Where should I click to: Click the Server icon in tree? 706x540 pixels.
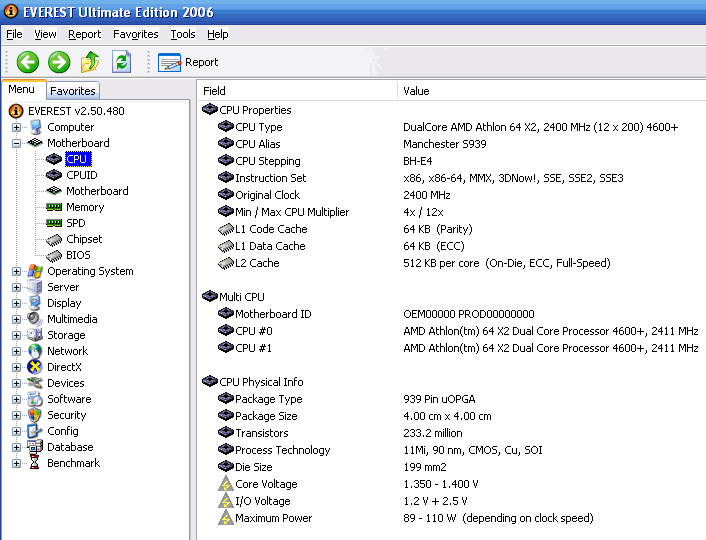(x=35, y=287)
